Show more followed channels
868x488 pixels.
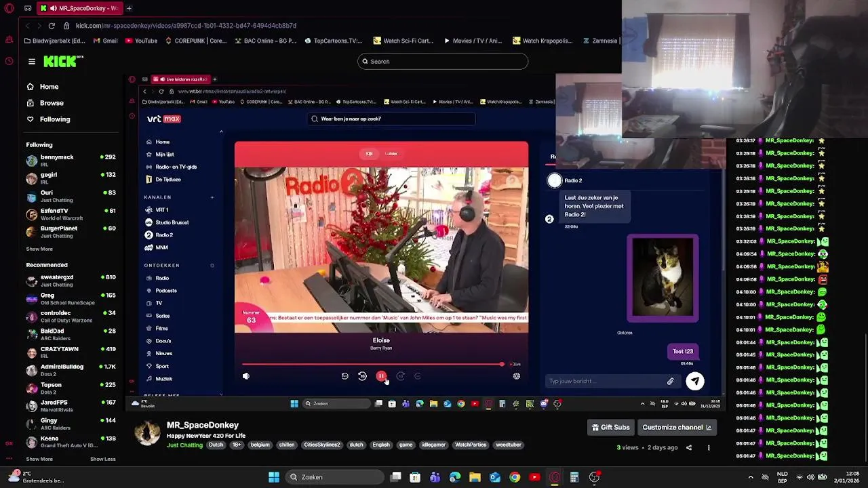pyautogui.click(x=39, y=249)
